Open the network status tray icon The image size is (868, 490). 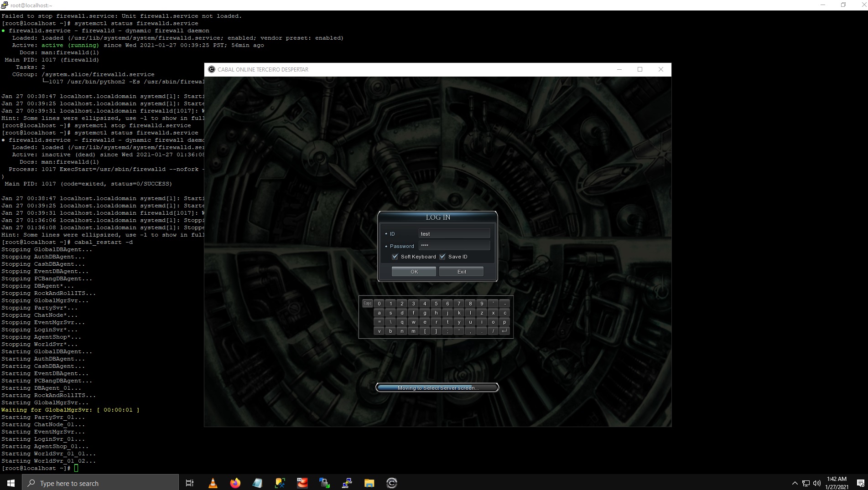tap(806, 483)
